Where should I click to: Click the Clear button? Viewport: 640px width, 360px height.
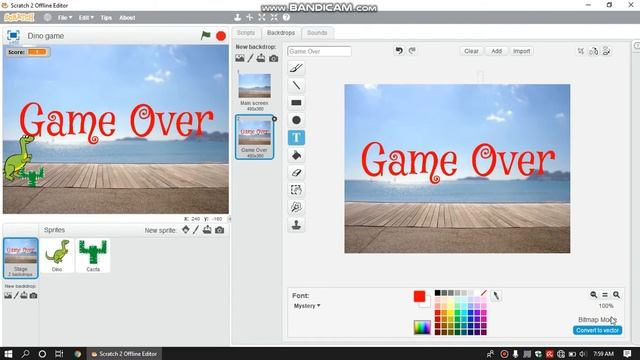click(471, 51)
